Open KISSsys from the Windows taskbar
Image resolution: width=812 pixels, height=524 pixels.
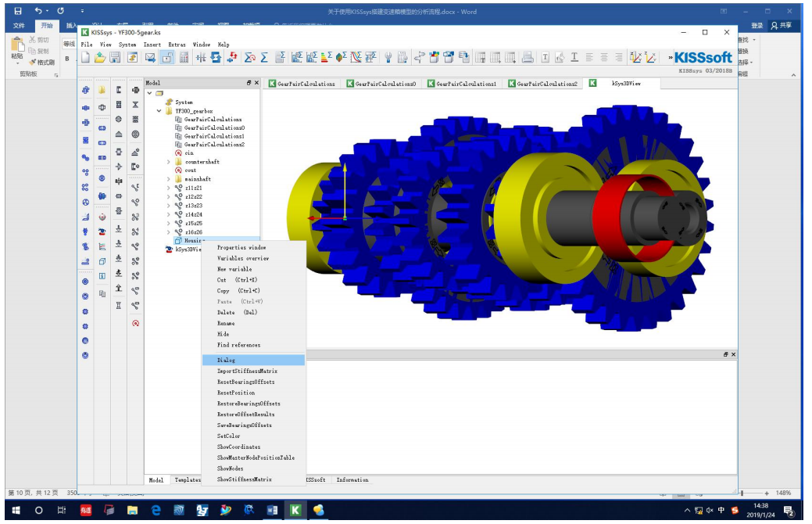pyautogui.click(x=296, y=510)
